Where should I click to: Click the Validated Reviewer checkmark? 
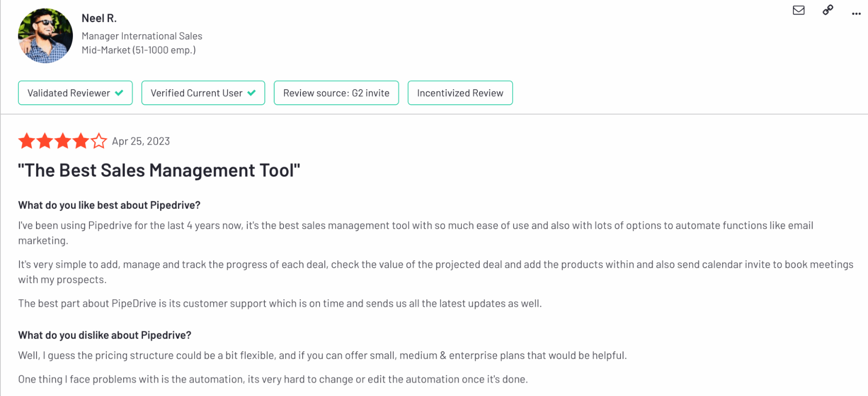tap(119, 93)
